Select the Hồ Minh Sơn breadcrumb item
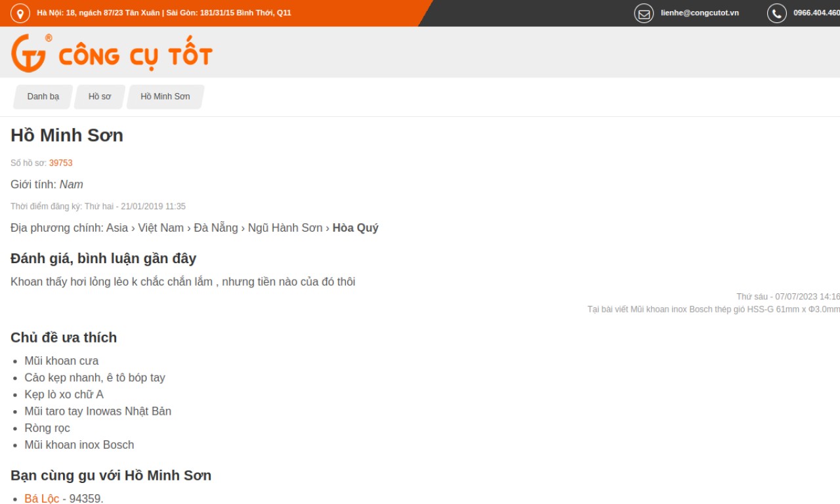The image size is (840, 504). 165,96
